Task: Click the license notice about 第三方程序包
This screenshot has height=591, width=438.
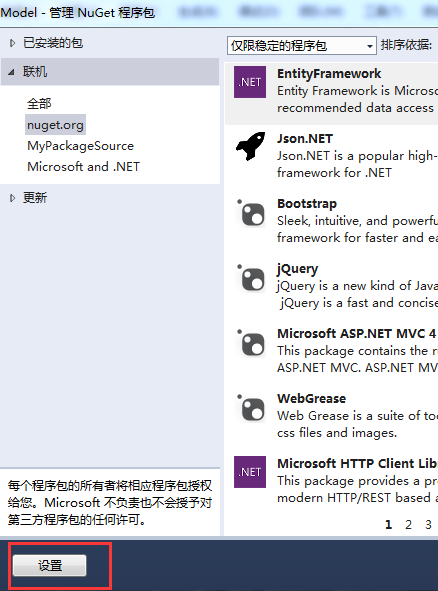Action: tap(110, 503)
